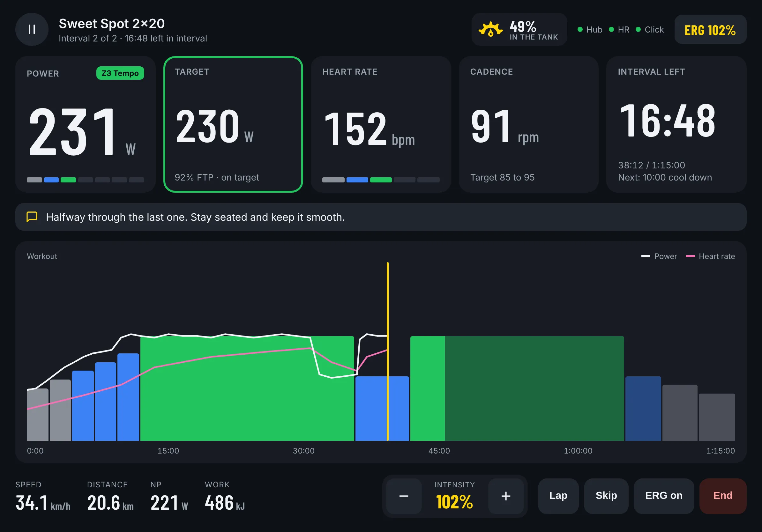Click the 45:00 time axis label
Image resolution: width=762 pixels, height=532 pixels.
[439, 451]
